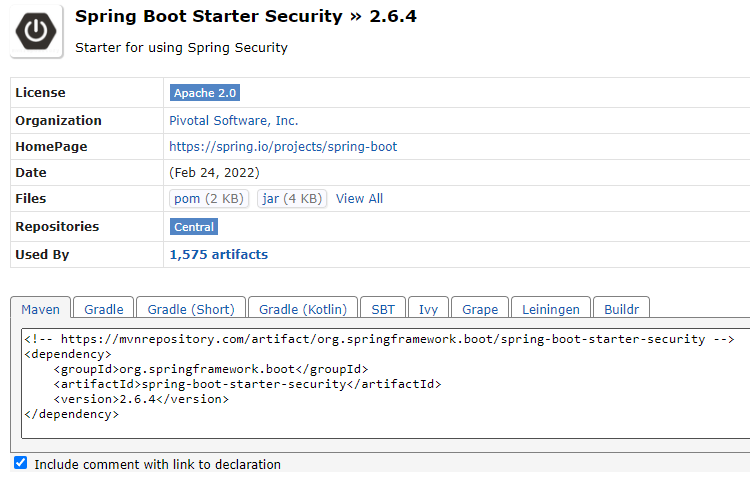750x482 pixels.
Task: Click the Central repository badge
Action: 194,227
